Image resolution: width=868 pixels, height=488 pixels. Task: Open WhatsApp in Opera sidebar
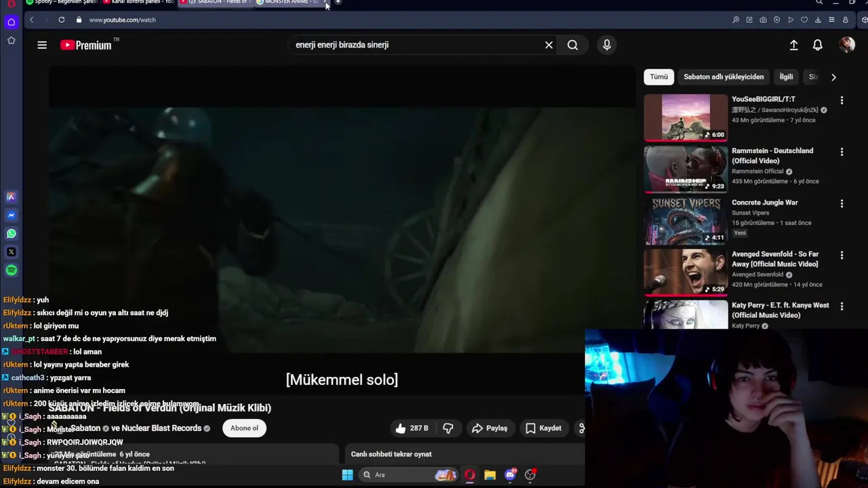[12, 234]
